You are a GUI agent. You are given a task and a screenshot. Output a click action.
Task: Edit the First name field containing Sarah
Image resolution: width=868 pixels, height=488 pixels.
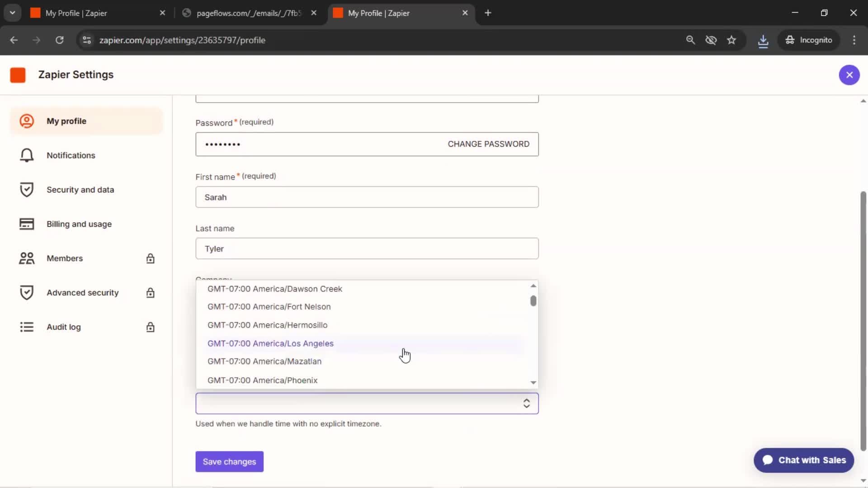pyautogui.click(x=367, y=197)
